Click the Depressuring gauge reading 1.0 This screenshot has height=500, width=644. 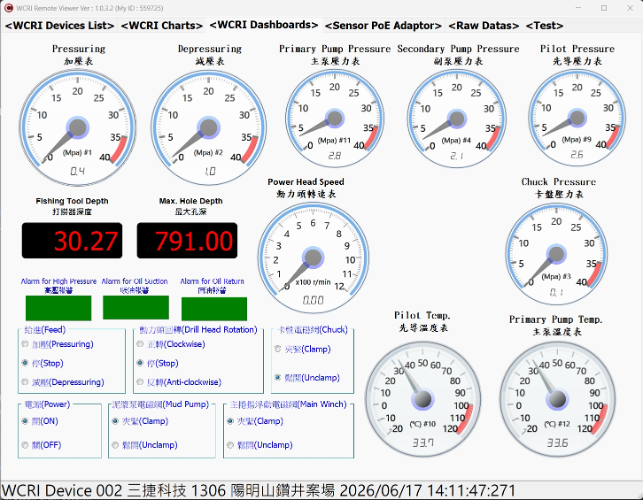tap(210, 171)
